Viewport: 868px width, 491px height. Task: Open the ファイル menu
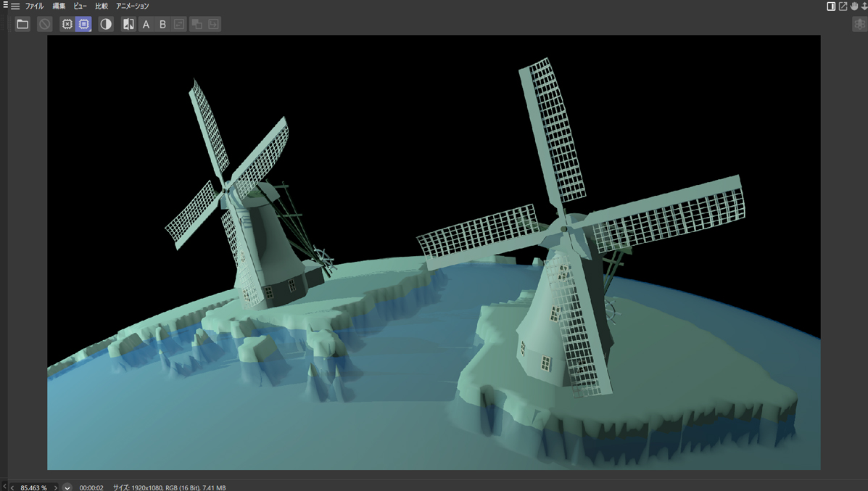pos(35,6)
